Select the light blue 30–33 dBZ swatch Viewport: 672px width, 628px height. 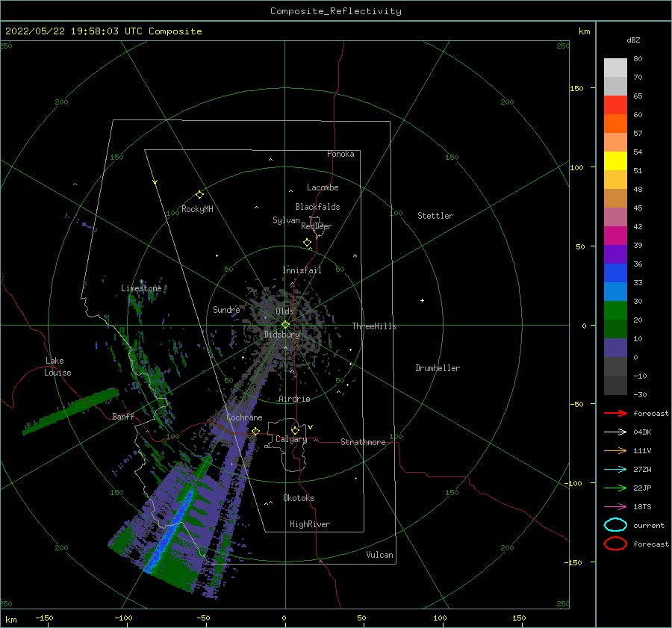(615, 291)
